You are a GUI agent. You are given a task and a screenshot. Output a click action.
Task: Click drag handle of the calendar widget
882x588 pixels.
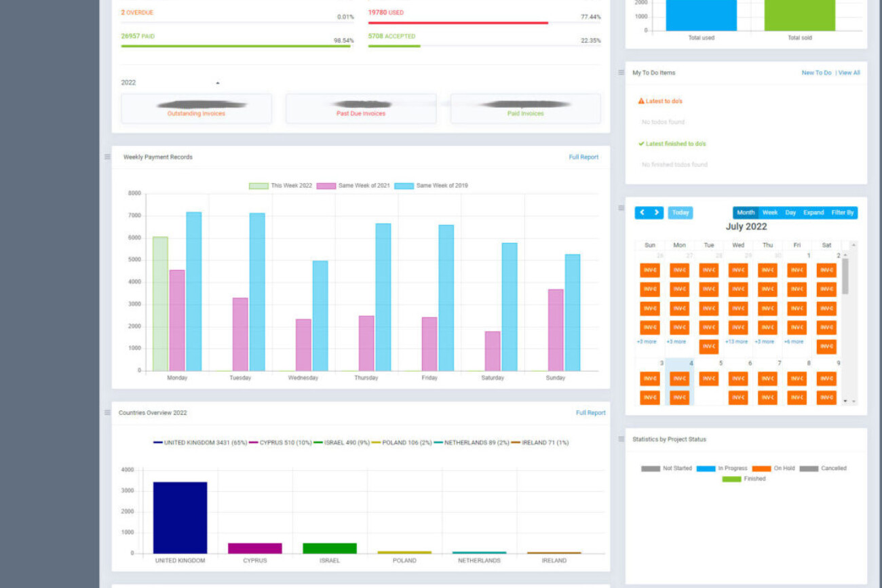tap(621, 208)
